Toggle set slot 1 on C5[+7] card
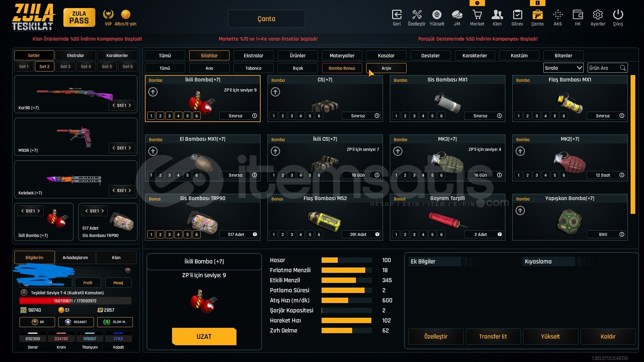 point(274,116)
